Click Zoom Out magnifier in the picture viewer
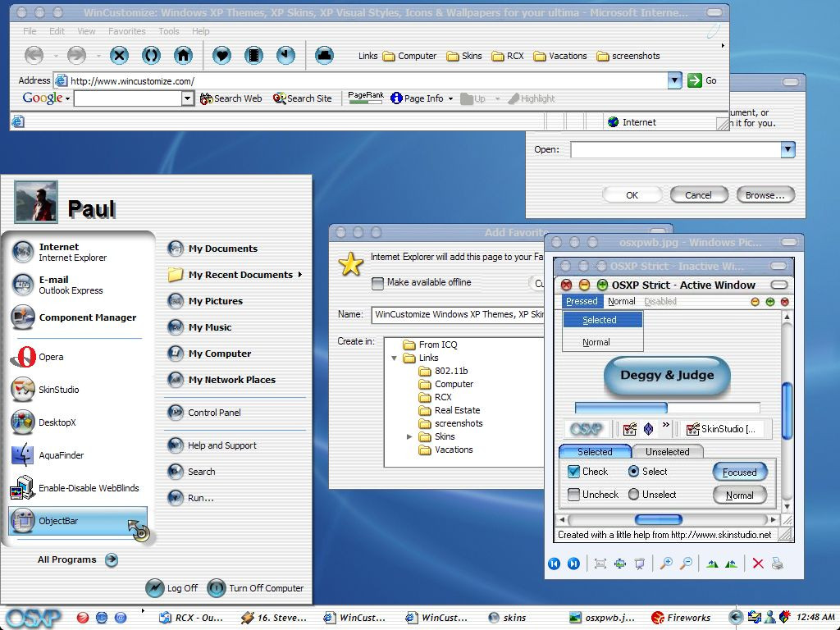The height and width of the screenshot is (630, 840). (686, 564)
